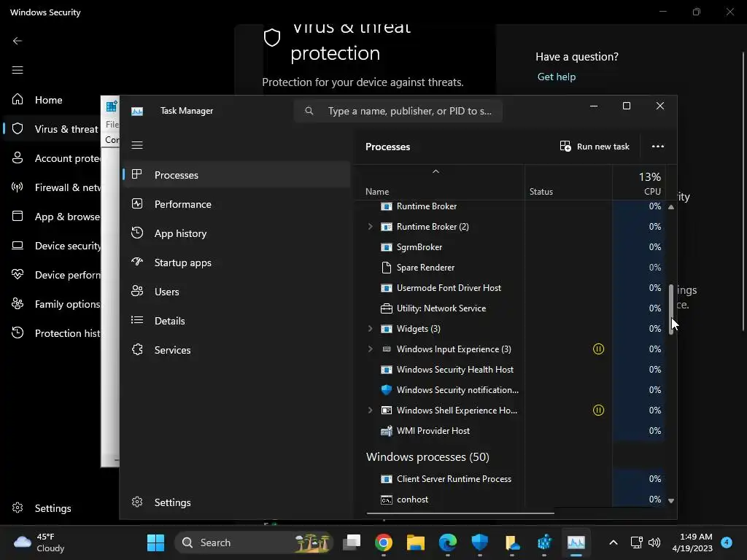The width and height of the screenshot is (747, 560).
Task: Click the Spare Renderer file icon
Action: (x=387, y=268)
